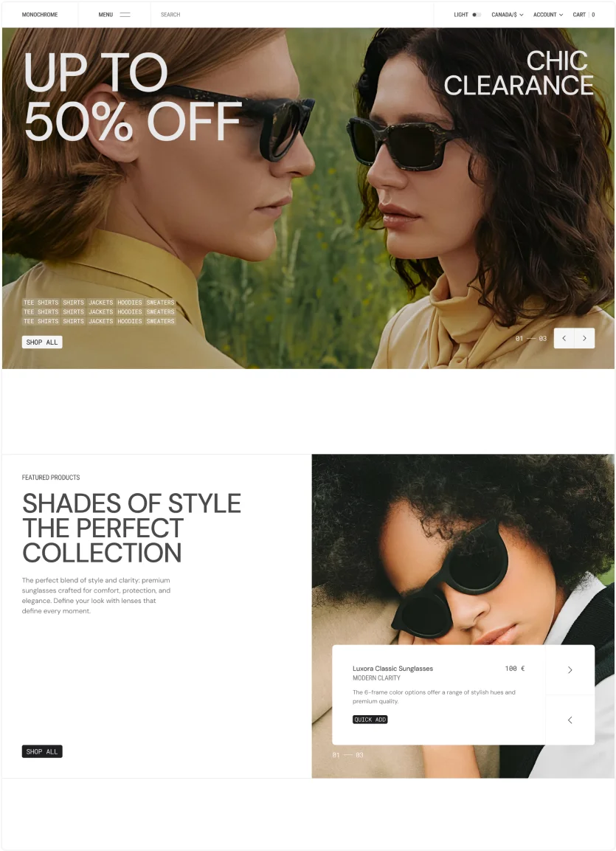Show next featured product arrow

click(x=570, y=669)
